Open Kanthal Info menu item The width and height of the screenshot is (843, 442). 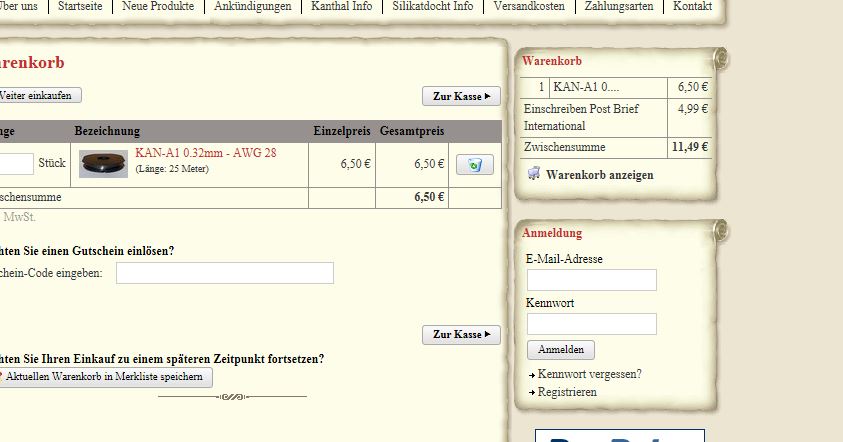pos(341,6)
